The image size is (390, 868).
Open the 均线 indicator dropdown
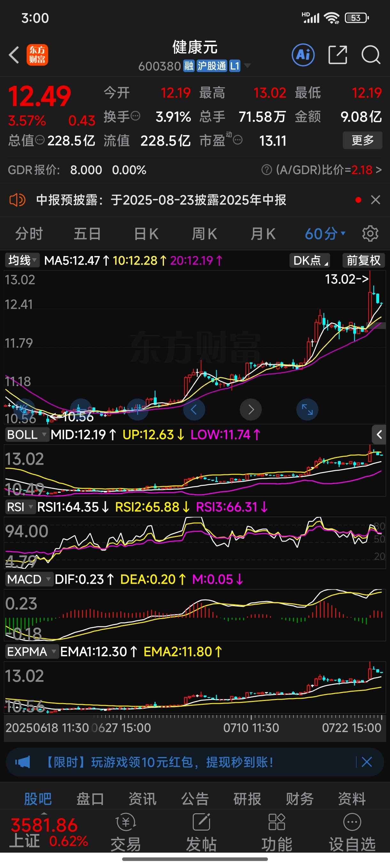[x=22, y=261]
